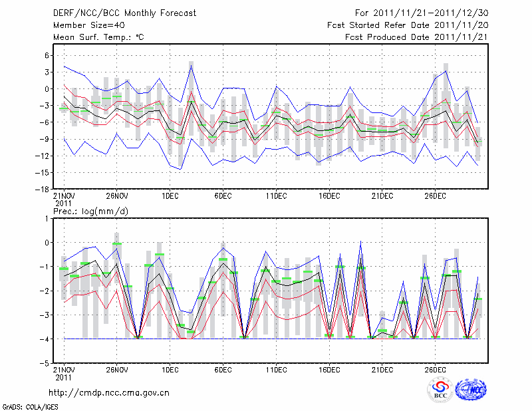Click the -5 value on precipitation y-axis
The width and height of the screenshot is (532, 411).
point(43,364)
